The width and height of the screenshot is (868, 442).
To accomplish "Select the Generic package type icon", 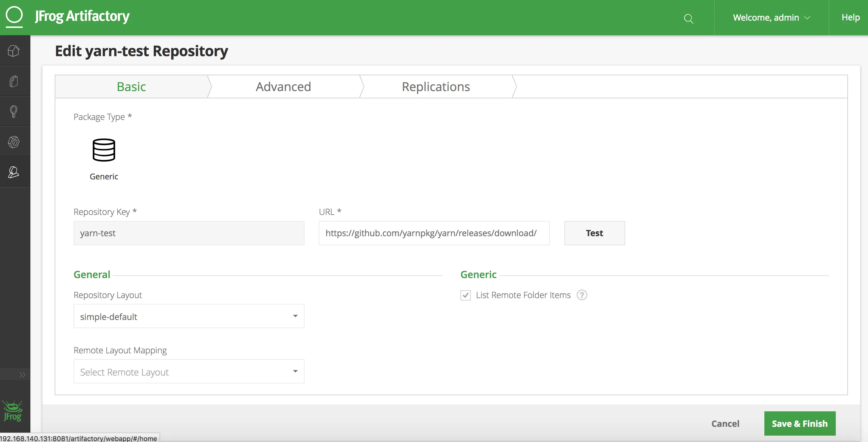I will (104, 151).
